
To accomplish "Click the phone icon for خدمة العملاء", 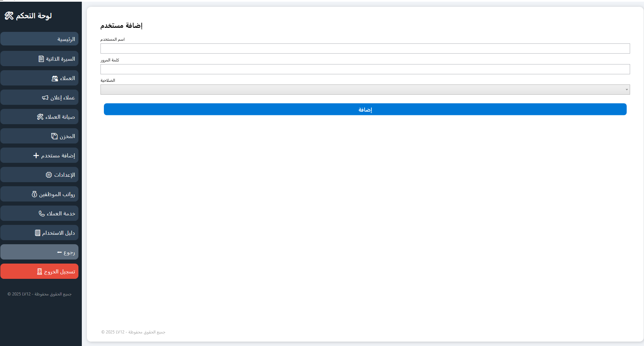I will coord(41,214).
